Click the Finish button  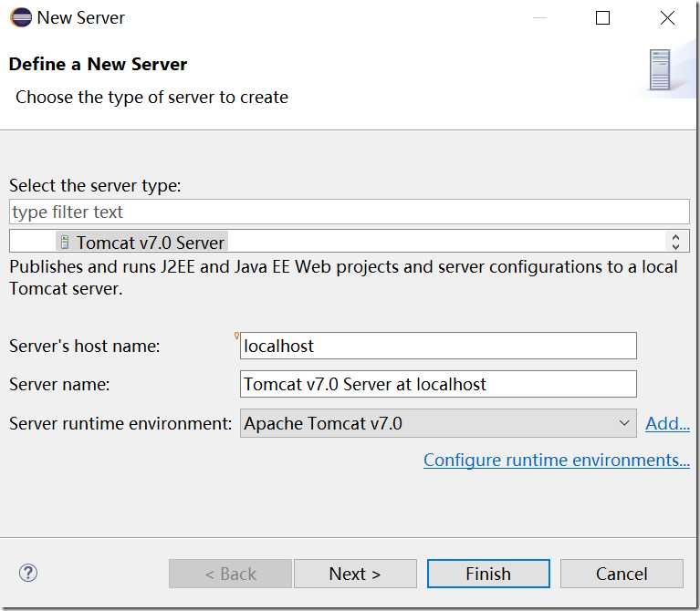tap(488, 574)
